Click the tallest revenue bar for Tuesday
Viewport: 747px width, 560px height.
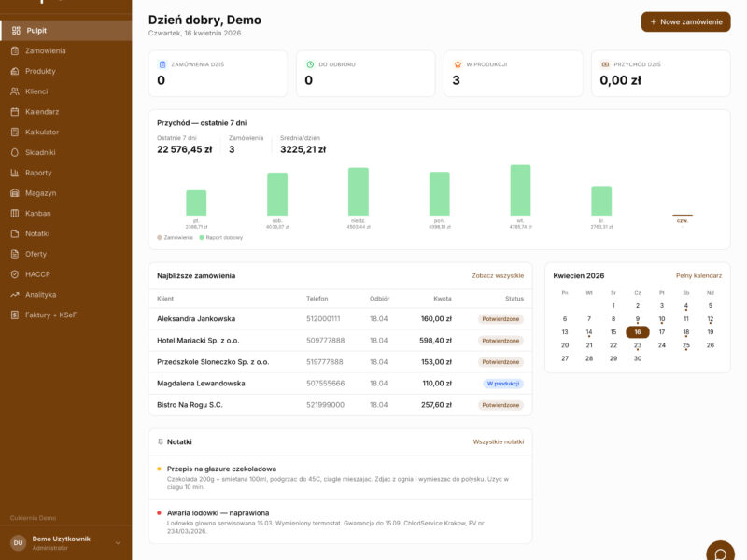(520, 190)
